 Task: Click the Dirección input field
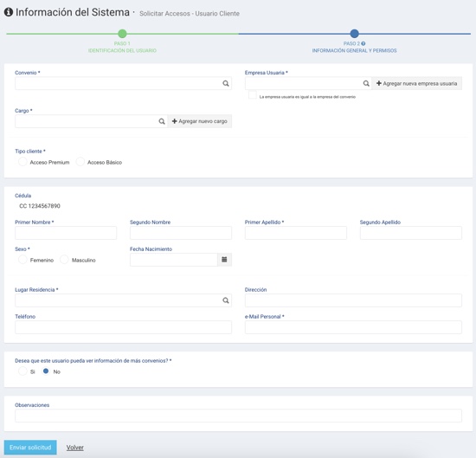click(x=353, y=300)
